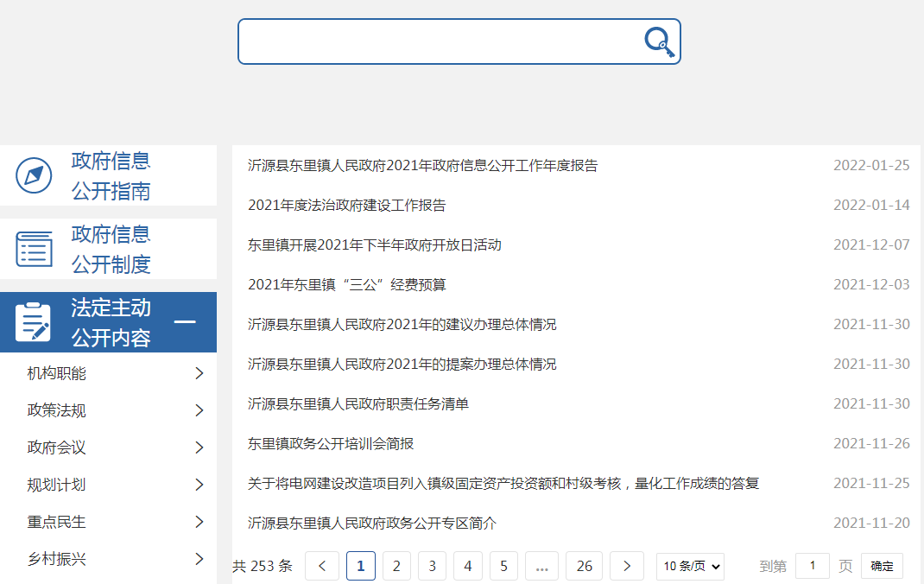
Task: Click the ellipsis pagination button
Action: (541, 567)
